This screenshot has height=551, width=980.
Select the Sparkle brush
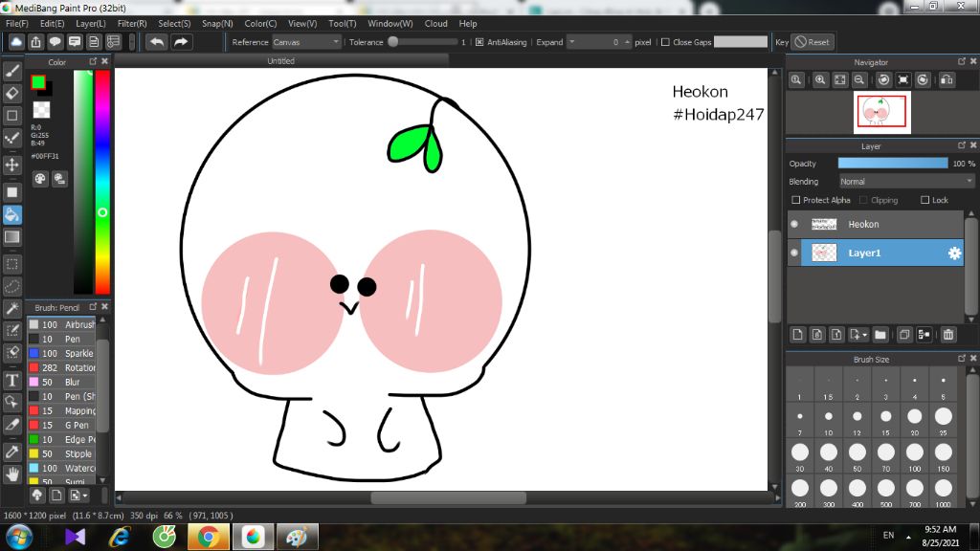[x=61, y=353]
